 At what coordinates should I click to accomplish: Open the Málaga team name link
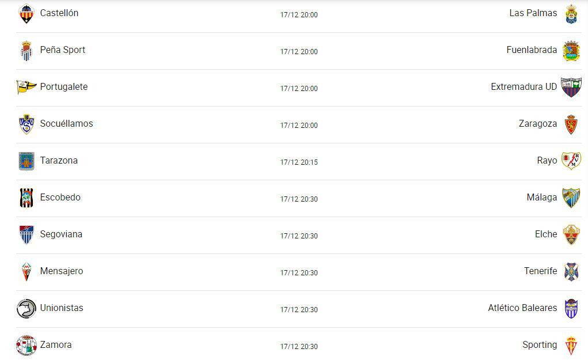(541, 197)
